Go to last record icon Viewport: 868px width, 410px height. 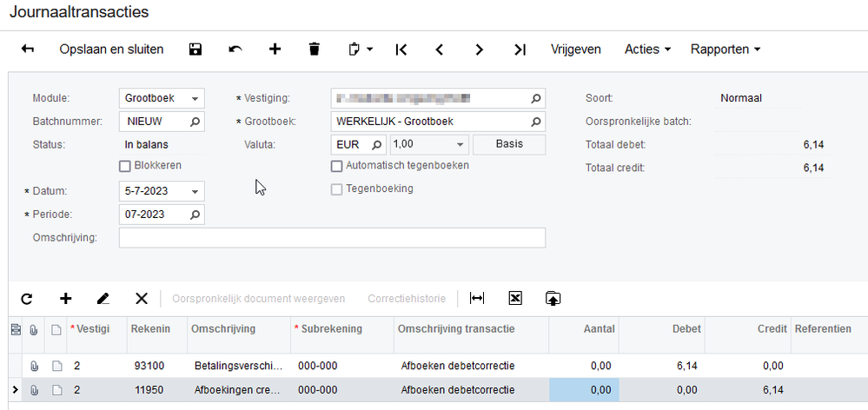click(x=520, y=50)
